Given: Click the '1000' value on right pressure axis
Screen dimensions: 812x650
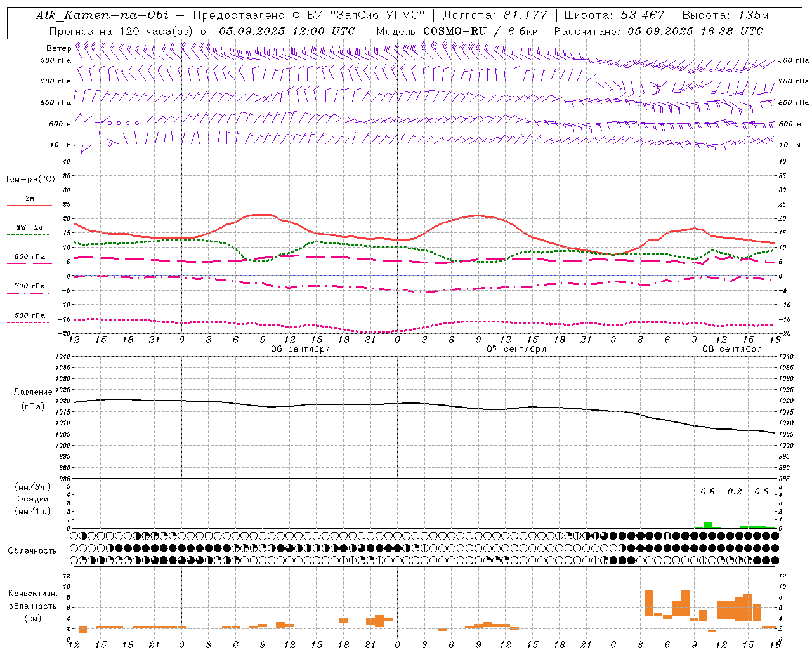Looking at the screenshot, I should 786,446.
